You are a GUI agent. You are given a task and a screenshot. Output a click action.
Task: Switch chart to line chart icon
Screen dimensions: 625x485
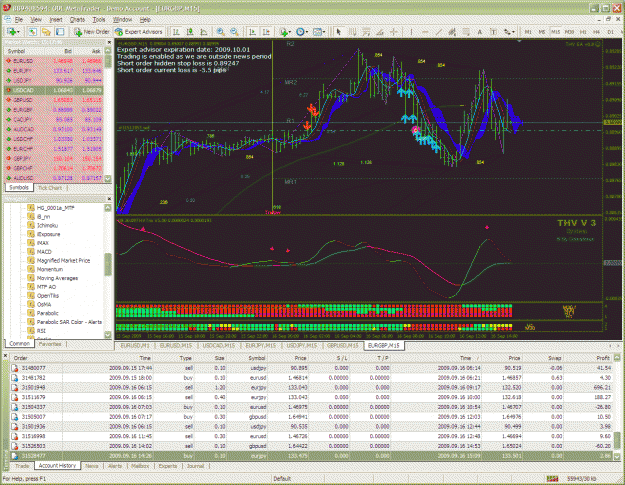[x=204, y=32]
